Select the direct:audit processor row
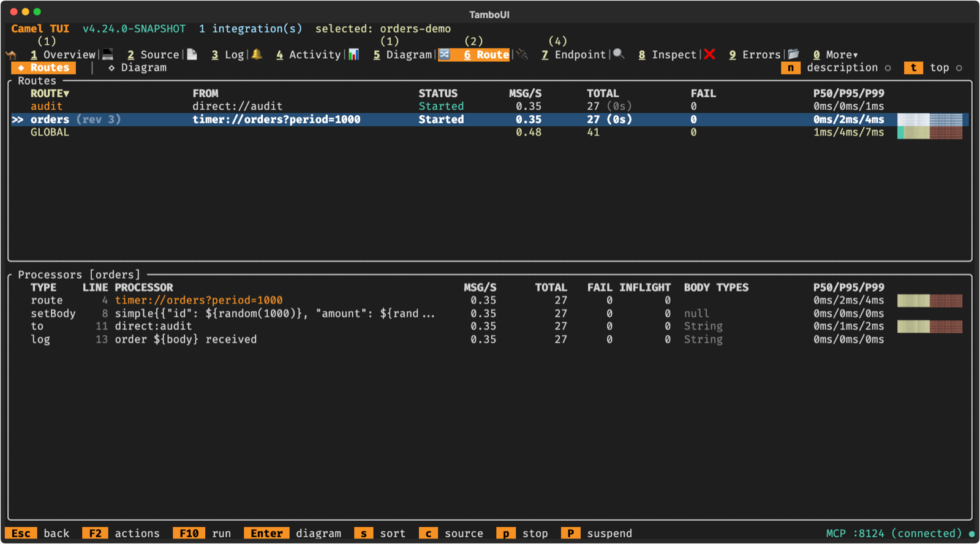980x544 pixels. click(490, 326)
